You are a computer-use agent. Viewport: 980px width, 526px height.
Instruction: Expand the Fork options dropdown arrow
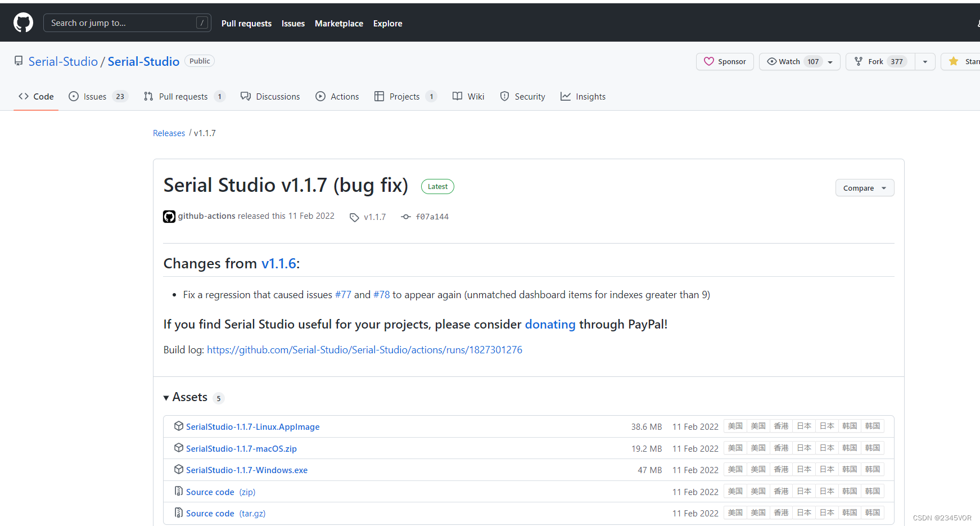tap(925, 61)
